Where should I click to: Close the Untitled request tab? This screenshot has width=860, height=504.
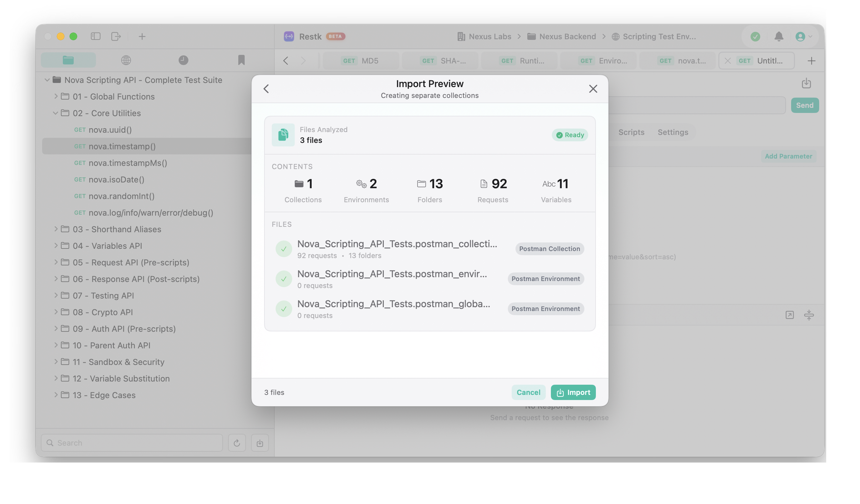(727, 61)
